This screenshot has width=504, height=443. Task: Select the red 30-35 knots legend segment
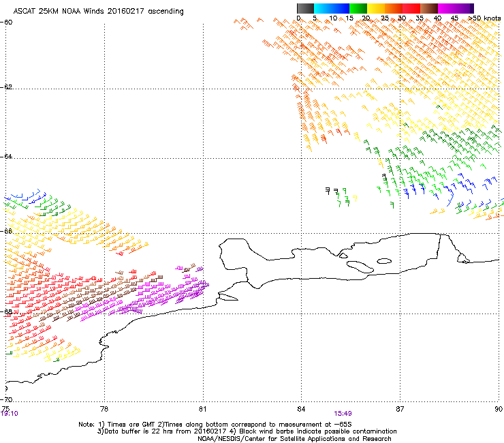[411, 8]
